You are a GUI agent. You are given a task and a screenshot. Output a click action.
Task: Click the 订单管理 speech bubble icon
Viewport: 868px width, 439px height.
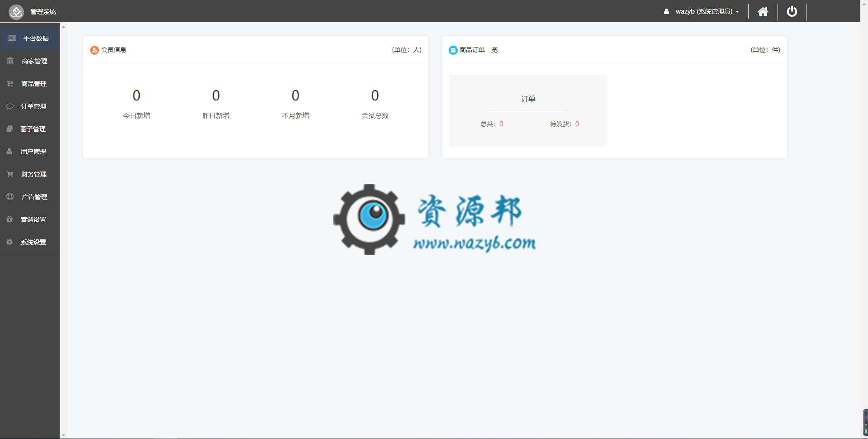pyautogui.click(x=10, y=106)
